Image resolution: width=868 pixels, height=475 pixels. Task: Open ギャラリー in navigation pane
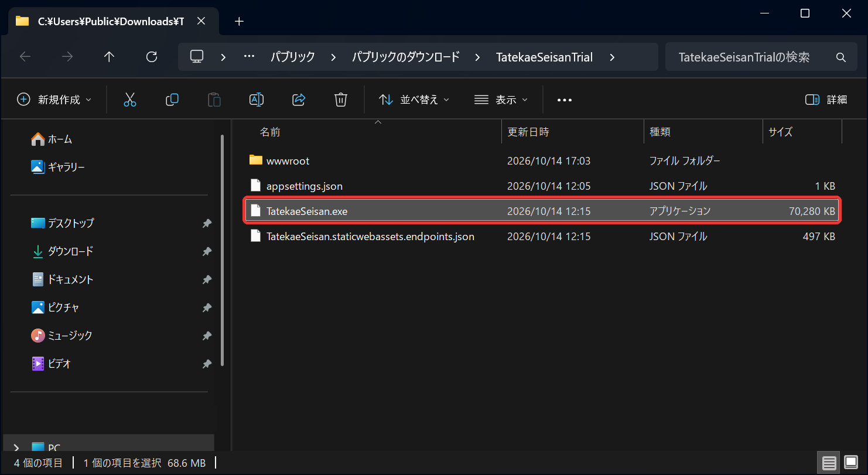[x=57, y=168]
